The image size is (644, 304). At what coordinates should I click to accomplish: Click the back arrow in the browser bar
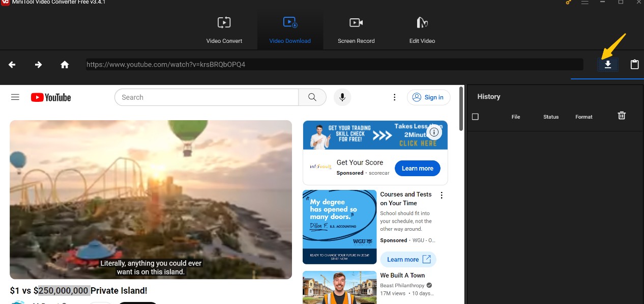point(11,64)
